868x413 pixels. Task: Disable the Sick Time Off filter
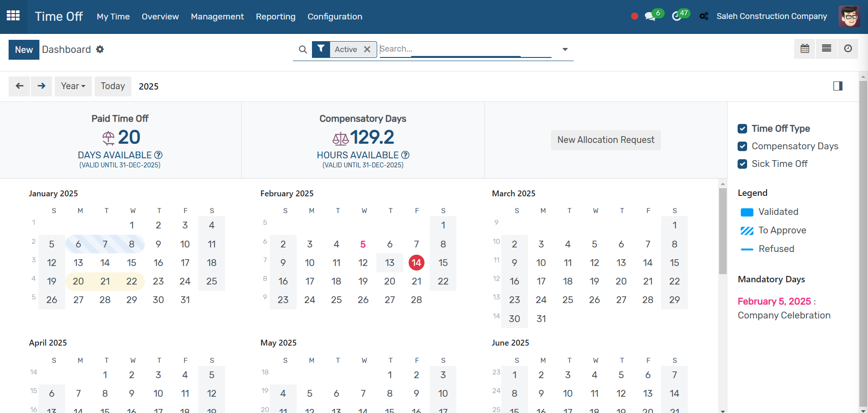pyautogui.click(x=742, y=164)
